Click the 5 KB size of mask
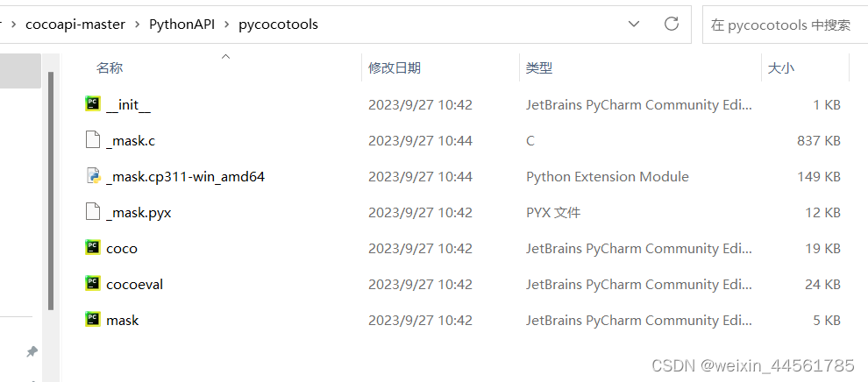Screen dimensions: 868x382 (x=827, y=321)
